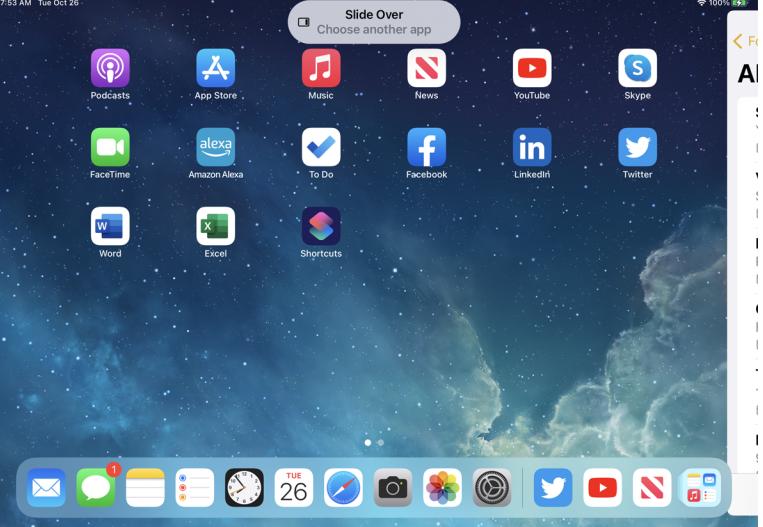Screen dimensions: 763x527
Task: Start FaceTime from home screen
Action: [110, 147]
